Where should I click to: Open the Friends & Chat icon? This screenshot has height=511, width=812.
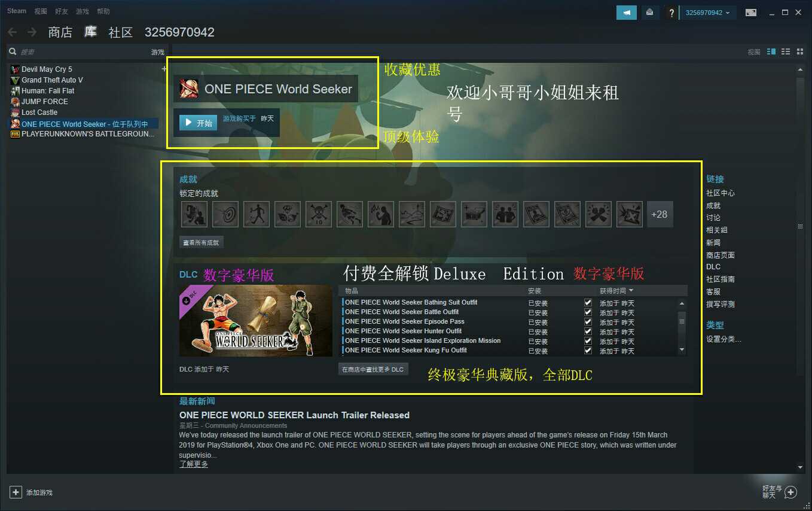(790, 492)
